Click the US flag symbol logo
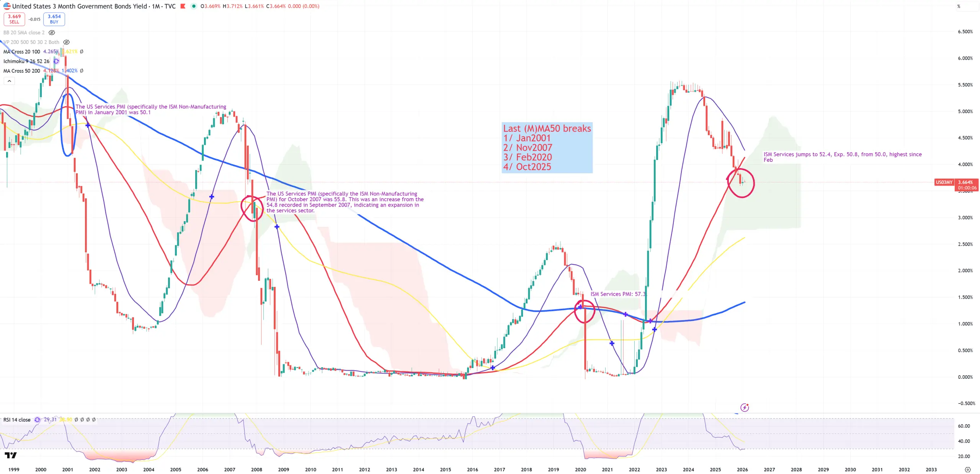 [7, 6]
